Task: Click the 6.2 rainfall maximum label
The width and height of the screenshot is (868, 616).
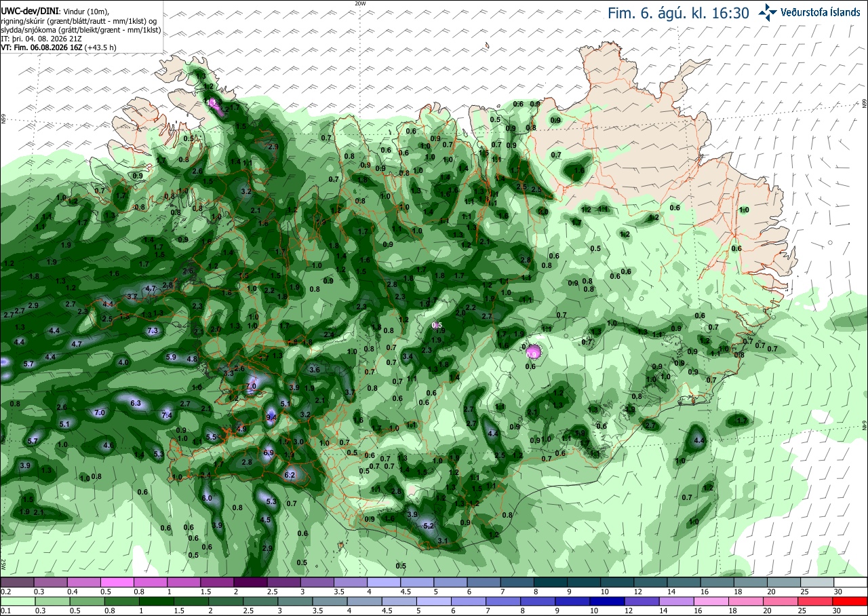Action: (290, 475)
